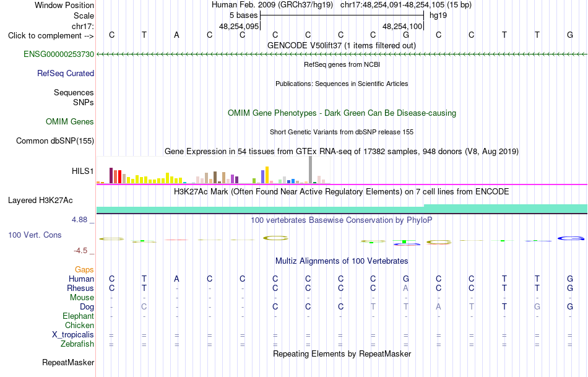Select the Chicken species label

pos(79,325)
